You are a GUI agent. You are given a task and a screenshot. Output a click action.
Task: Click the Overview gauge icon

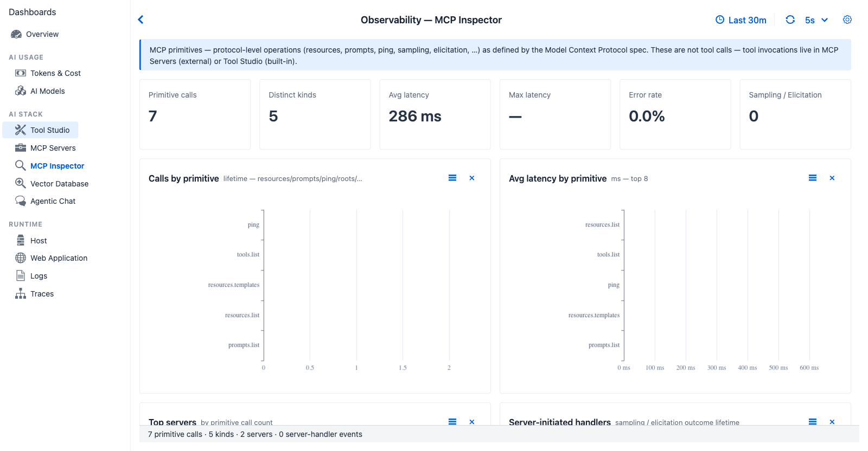(x=16, y=34)
